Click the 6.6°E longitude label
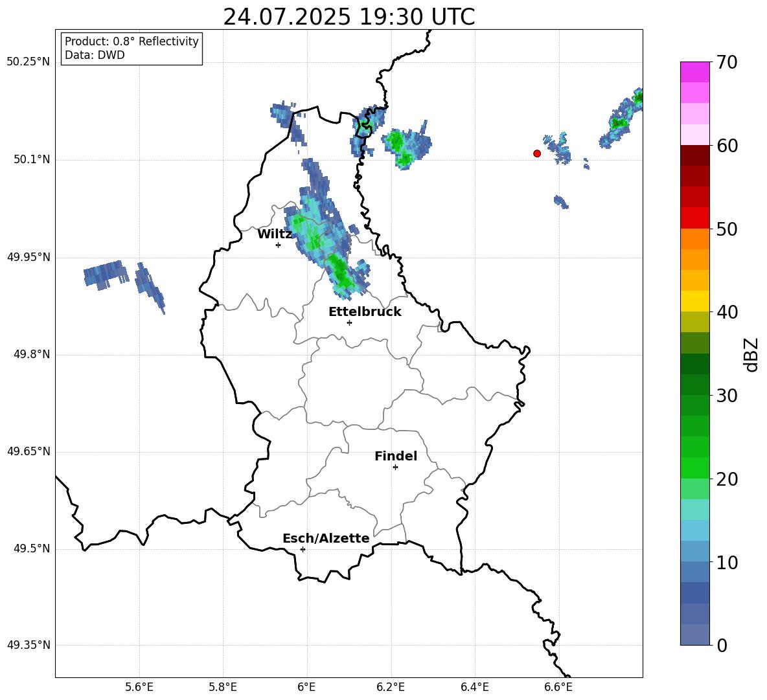767x700 pixels. (558, 687)
